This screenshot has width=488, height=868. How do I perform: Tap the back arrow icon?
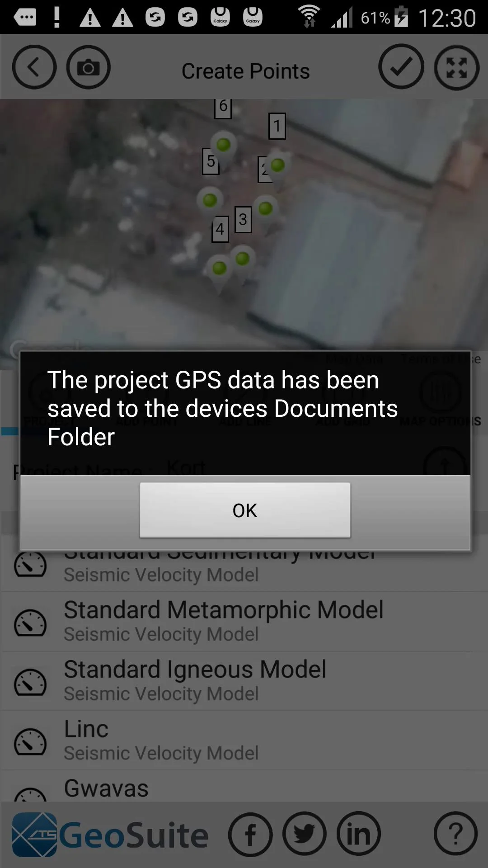[34, 67]
